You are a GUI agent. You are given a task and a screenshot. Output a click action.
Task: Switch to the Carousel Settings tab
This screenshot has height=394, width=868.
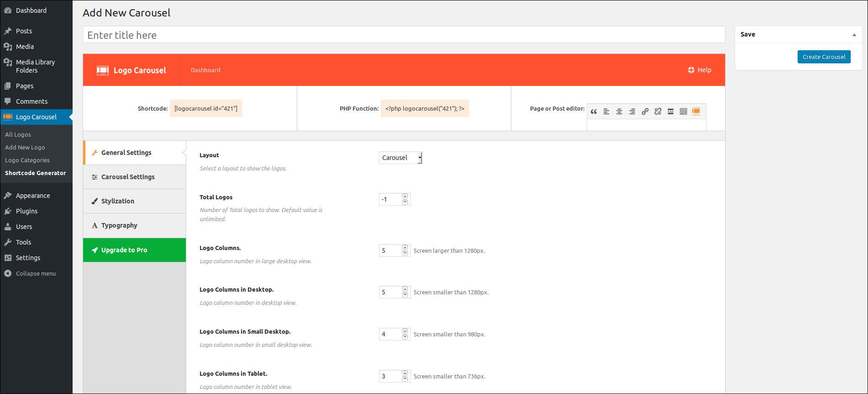(x=135, y=177)
